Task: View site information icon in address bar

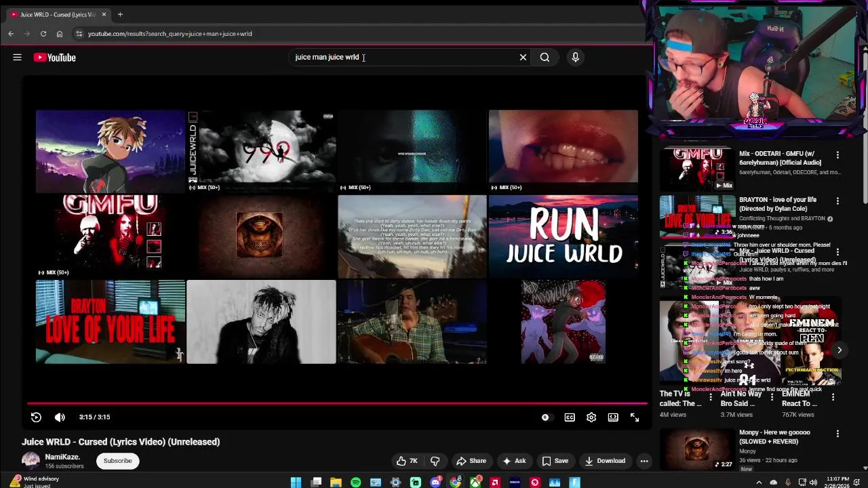Action: tap(79, 34)
